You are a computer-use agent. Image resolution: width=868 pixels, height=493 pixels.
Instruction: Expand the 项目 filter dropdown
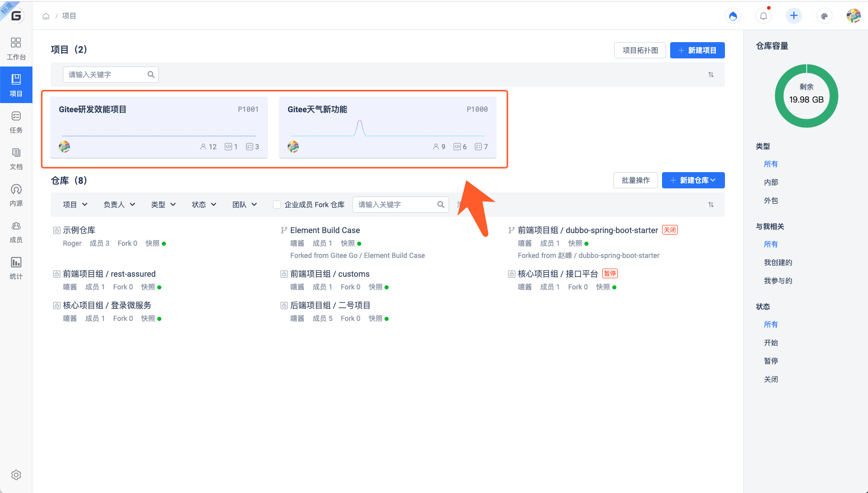(75, 205)
